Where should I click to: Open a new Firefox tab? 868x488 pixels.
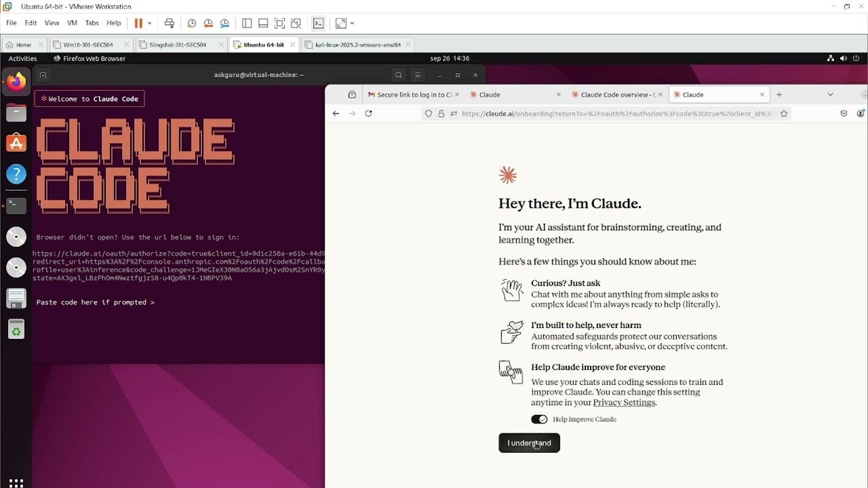point(779,95)
